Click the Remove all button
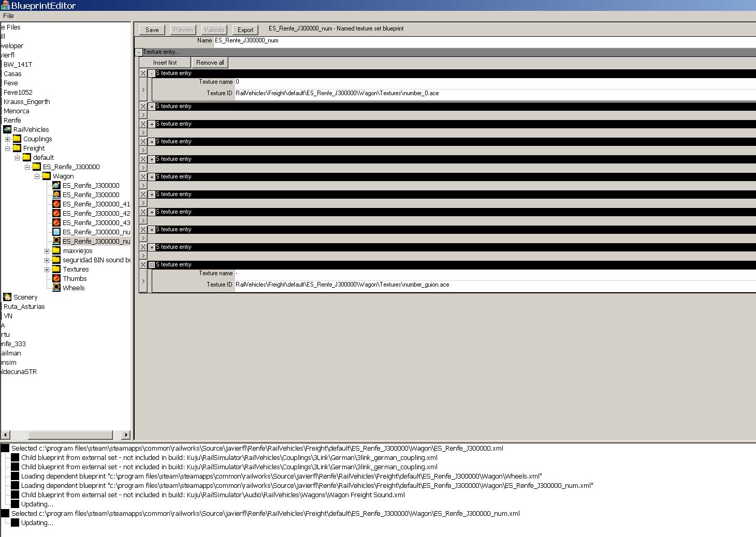756x537 pixels. (x=210, y=63)
